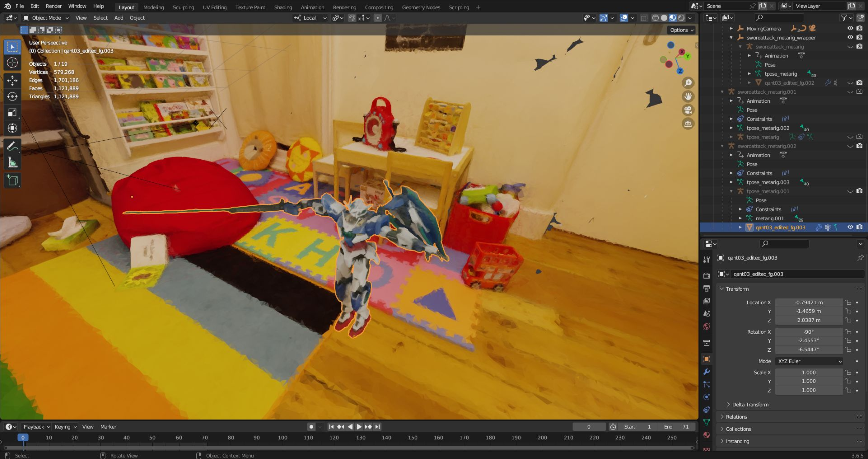The width and height of the screenshot is (868, 459).
Task: Switch to the Shading workspace tab
Action: coord(283,7)
